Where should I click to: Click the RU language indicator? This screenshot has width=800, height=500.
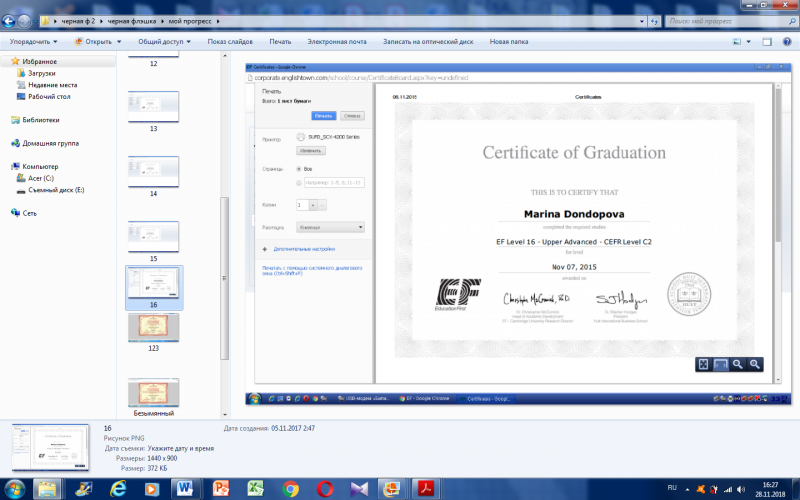pyautogui.click(x=672, y=488)
